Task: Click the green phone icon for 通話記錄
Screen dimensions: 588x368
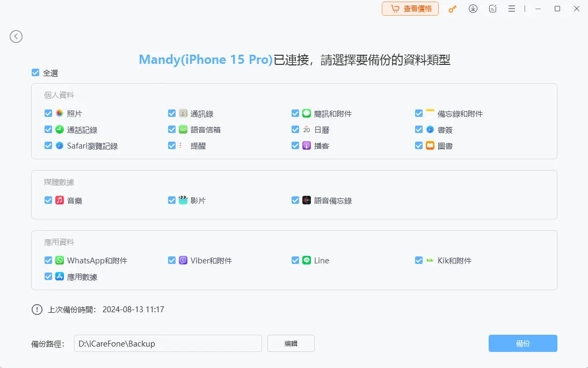Action: [x=60, y=129]
